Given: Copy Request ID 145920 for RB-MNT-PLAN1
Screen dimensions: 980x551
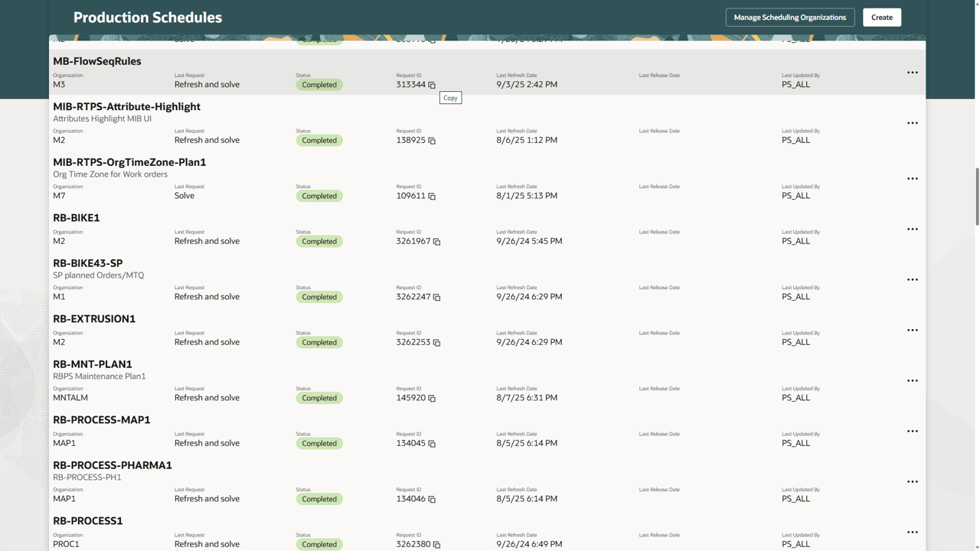Looking at the screenshot, I should click(433, 399).
